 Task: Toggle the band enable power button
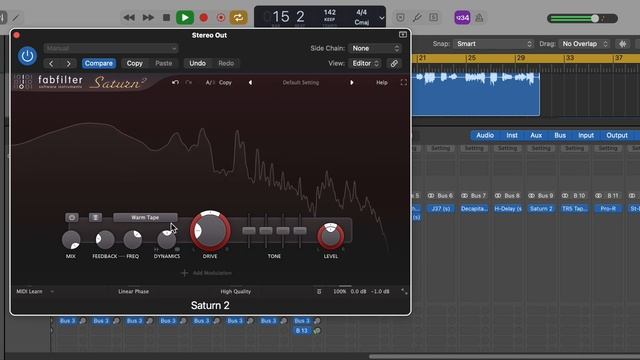[72, 218]
